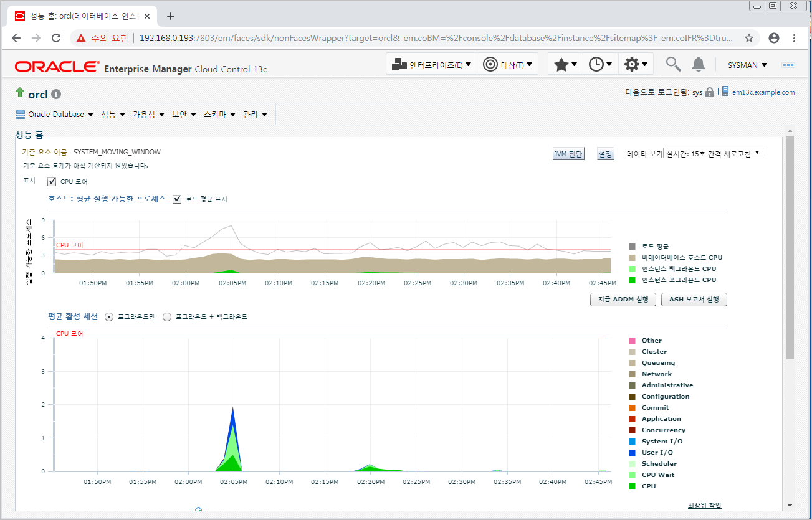The image size is (812, 520).
Task: Click the 설정 button
Action: [605, 154]
